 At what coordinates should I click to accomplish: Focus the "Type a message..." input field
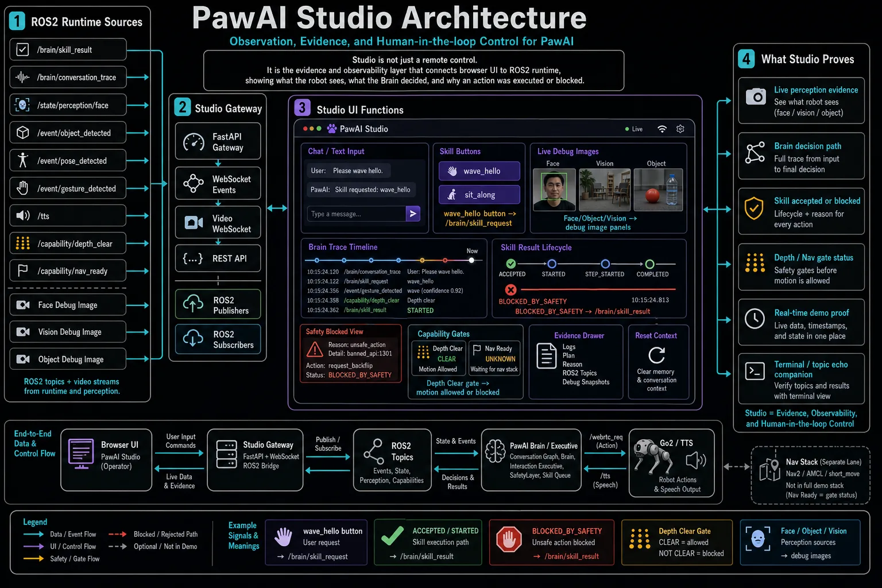357,214
